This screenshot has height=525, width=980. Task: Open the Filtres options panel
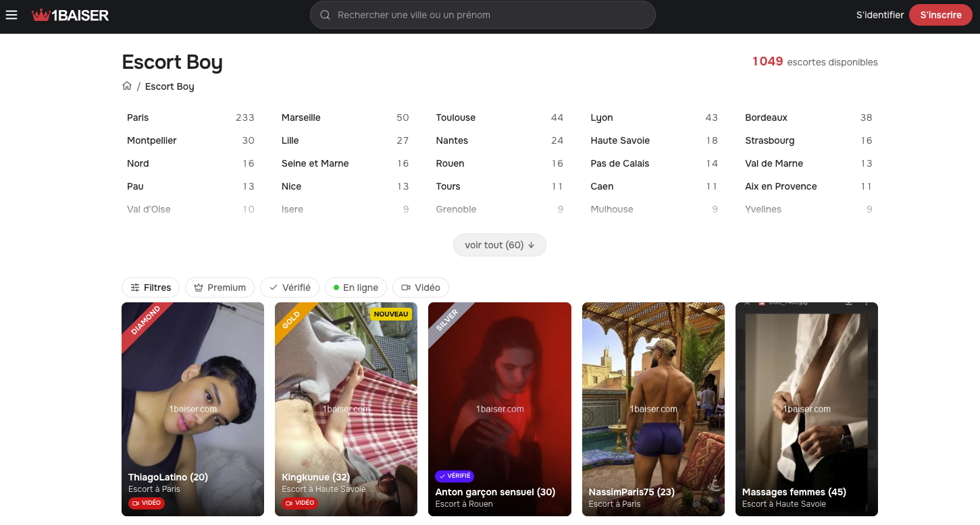pyautogui.click(x=151, y=287)
